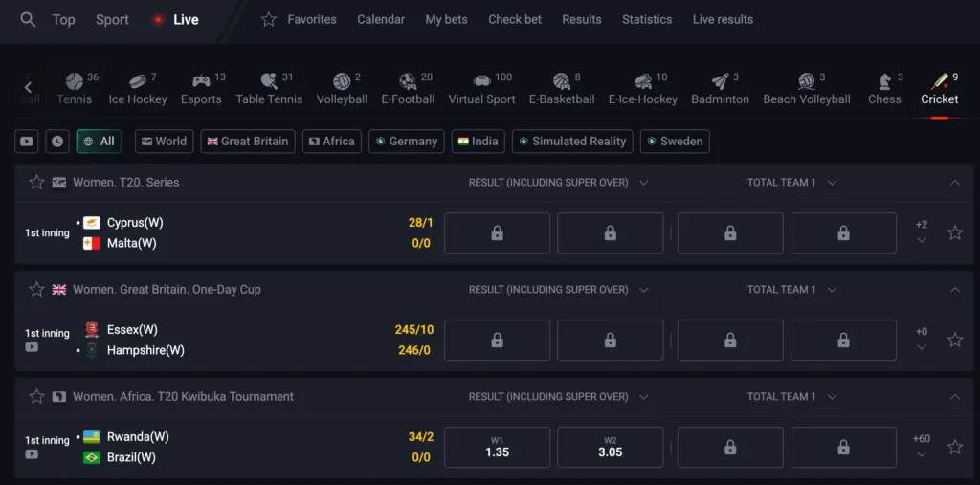Filter events by Germany
Viewport: 980px width, 485px height.
click(406, 142)
